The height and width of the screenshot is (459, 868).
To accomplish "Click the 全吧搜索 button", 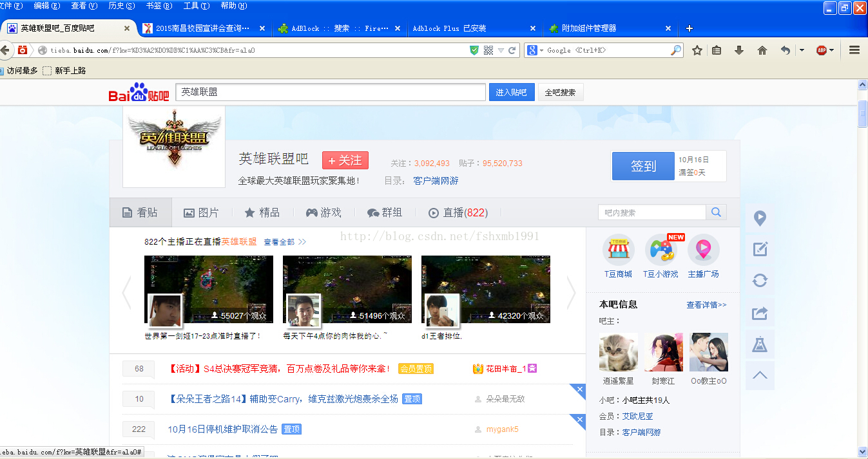I will tap(561, 92).
